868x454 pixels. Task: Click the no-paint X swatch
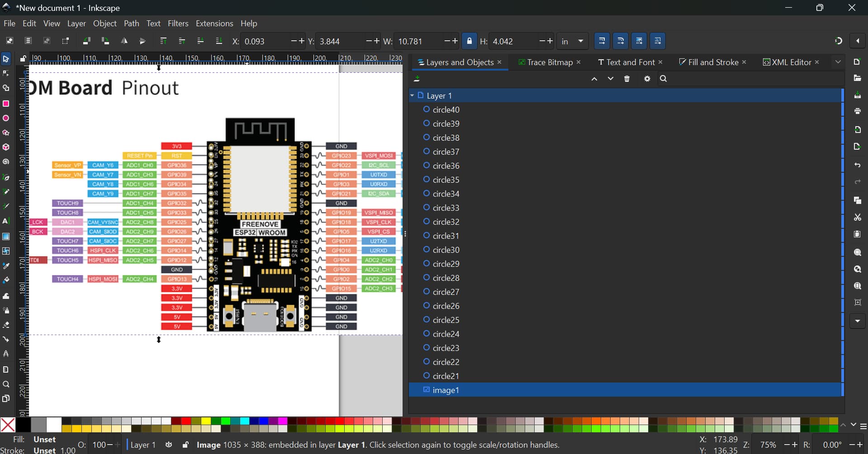point(8,425)
